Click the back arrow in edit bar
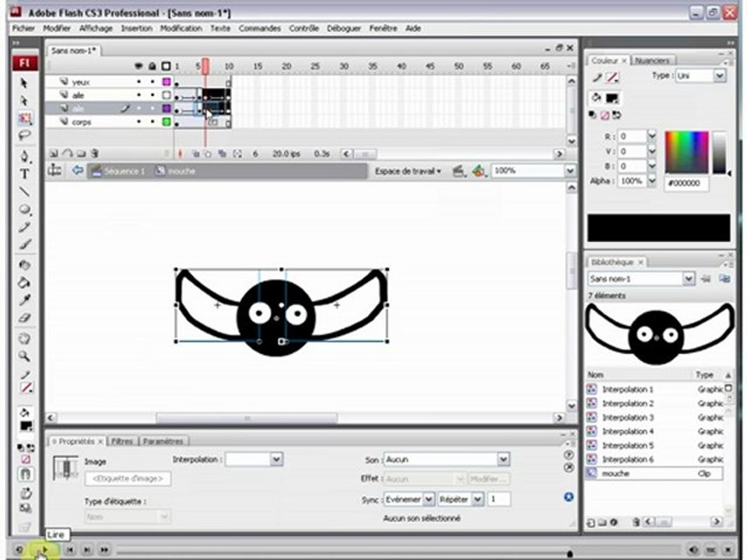This screenshot has height=560, width=747. pos(77,170)
